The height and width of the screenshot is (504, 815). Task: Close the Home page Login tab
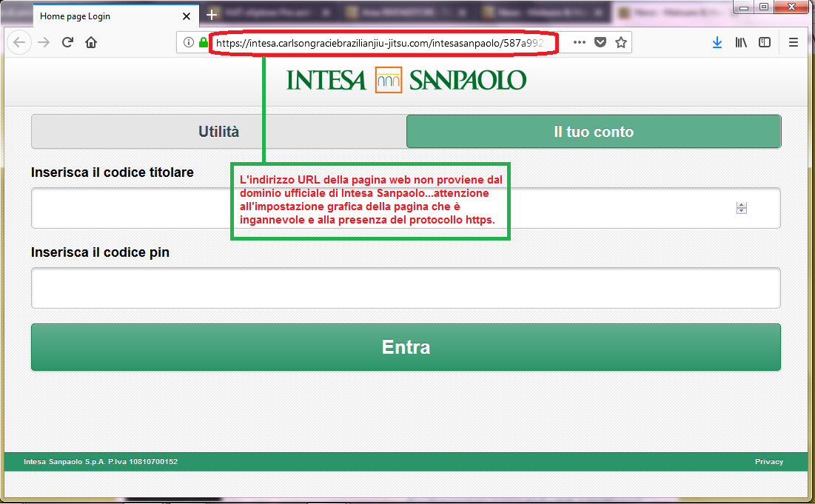tap(187, 16)
